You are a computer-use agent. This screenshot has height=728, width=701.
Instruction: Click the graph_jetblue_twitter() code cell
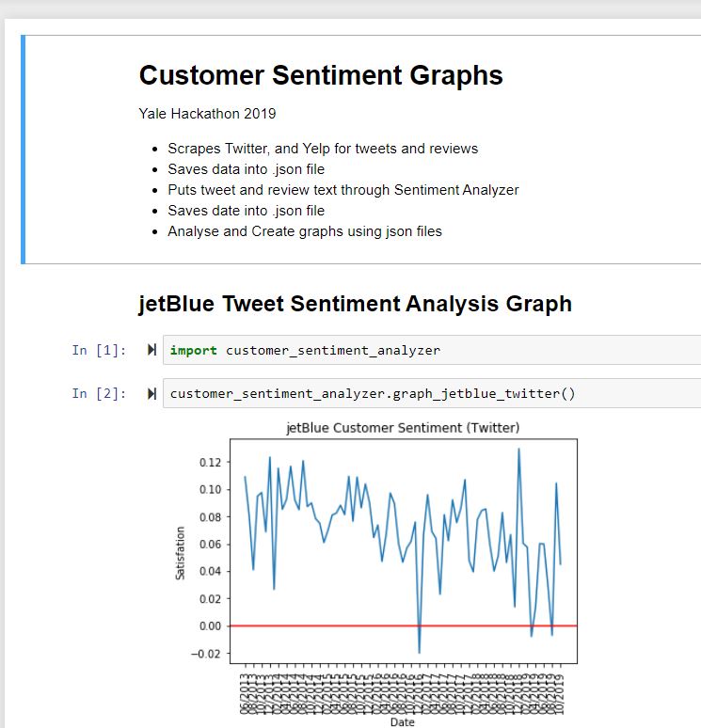pos(432,394)
